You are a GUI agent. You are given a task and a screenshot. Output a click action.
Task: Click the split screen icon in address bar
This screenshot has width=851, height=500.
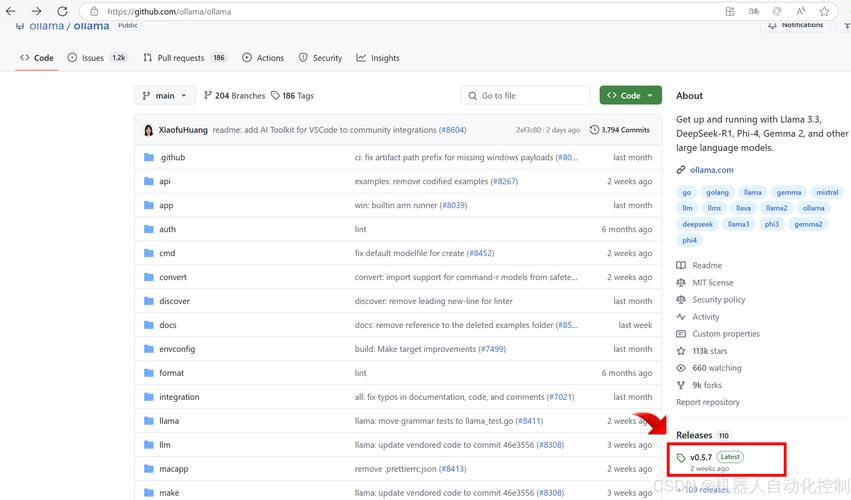[730, 11]
